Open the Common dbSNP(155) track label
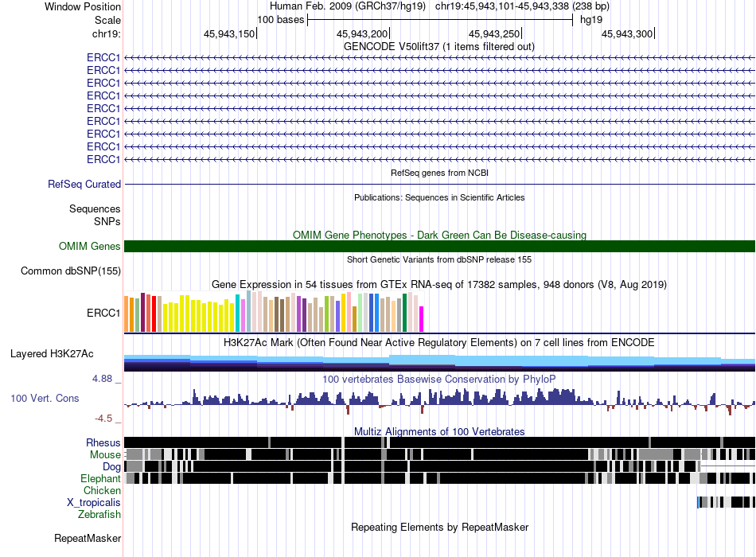The width and height of the screenshot is (756, 557). pyautogui.click(x=71, y=271)
